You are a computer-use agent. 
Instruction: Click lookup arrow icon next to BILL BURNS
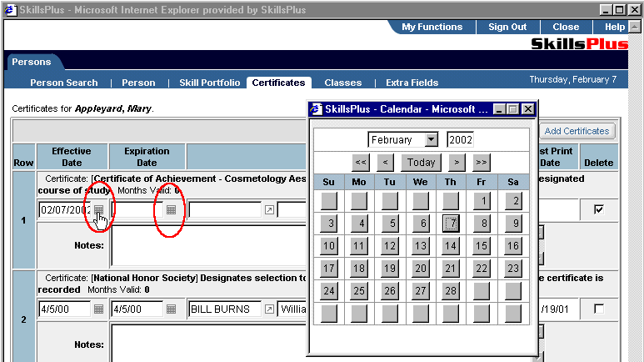click(x=269, y=309)
